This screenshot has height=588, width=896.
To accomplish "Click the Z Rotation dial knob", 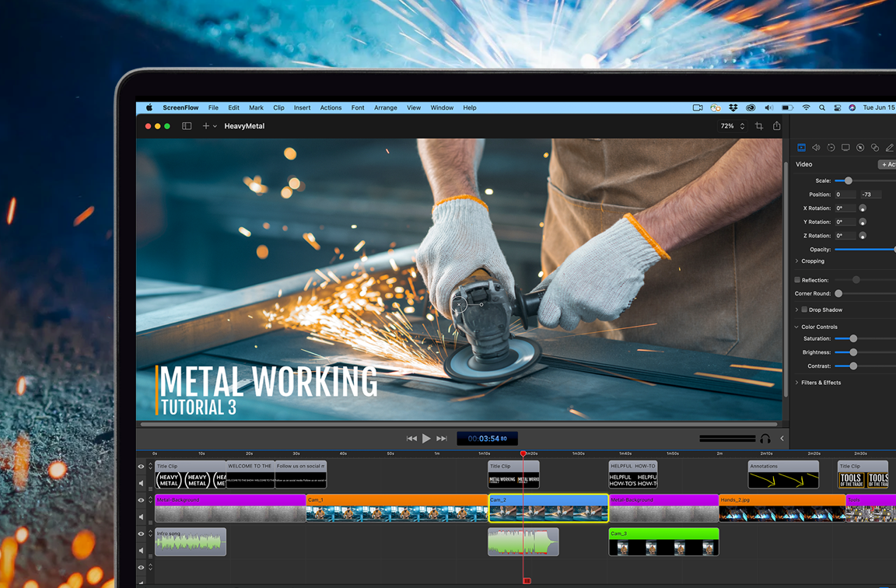I will 863,236.
